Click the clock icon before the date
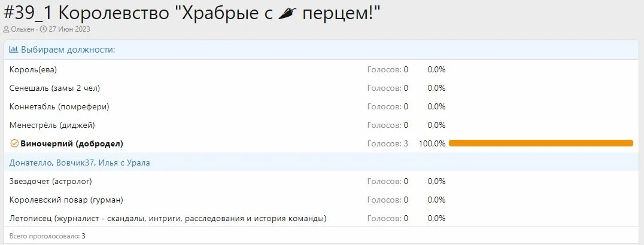Image resolution: width=644 pixels, height=245 pixels. pyautogui.click(x=43, y=29)
